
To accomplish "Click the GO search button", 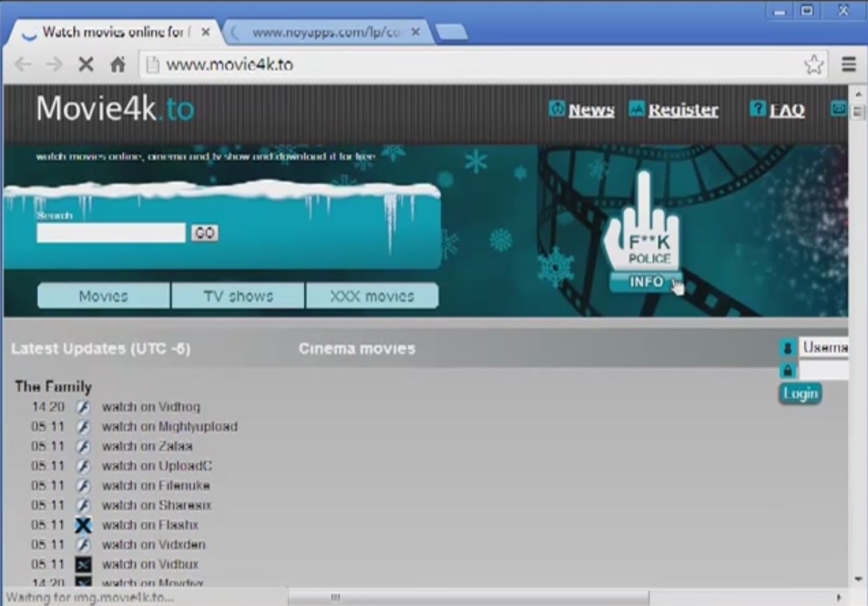I will click(x=204, y=232).
